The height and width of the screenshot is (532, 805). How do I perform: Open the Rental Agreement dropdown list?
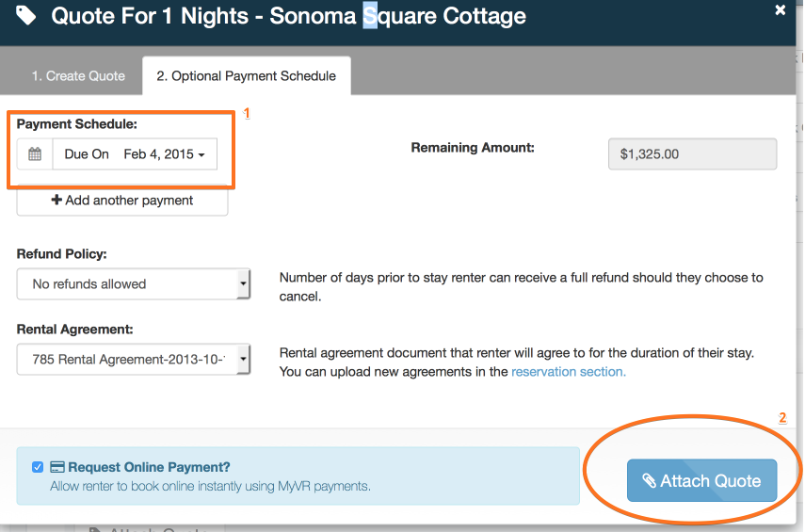134,359
